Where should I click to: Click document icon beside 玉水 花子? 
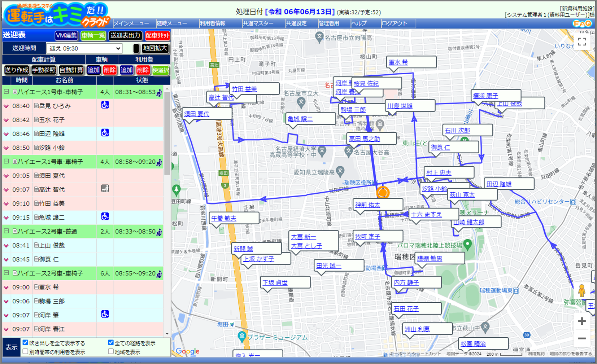click(36, 119)
